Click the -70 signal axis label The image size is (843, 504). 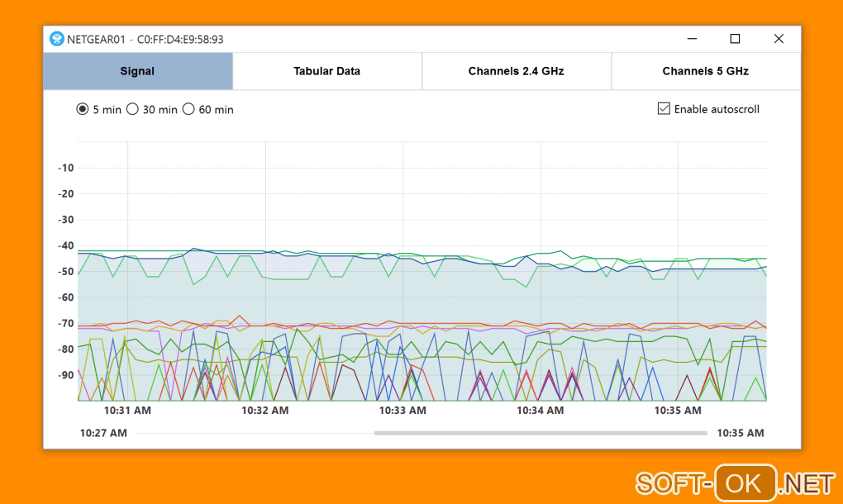tap(65, 323)
